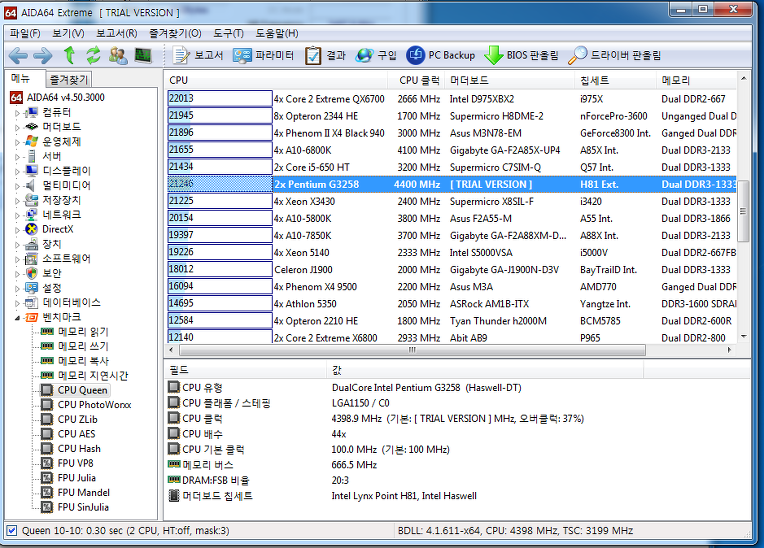Click AIDA64 v4.50.3000 root tree item

point(65,97)
